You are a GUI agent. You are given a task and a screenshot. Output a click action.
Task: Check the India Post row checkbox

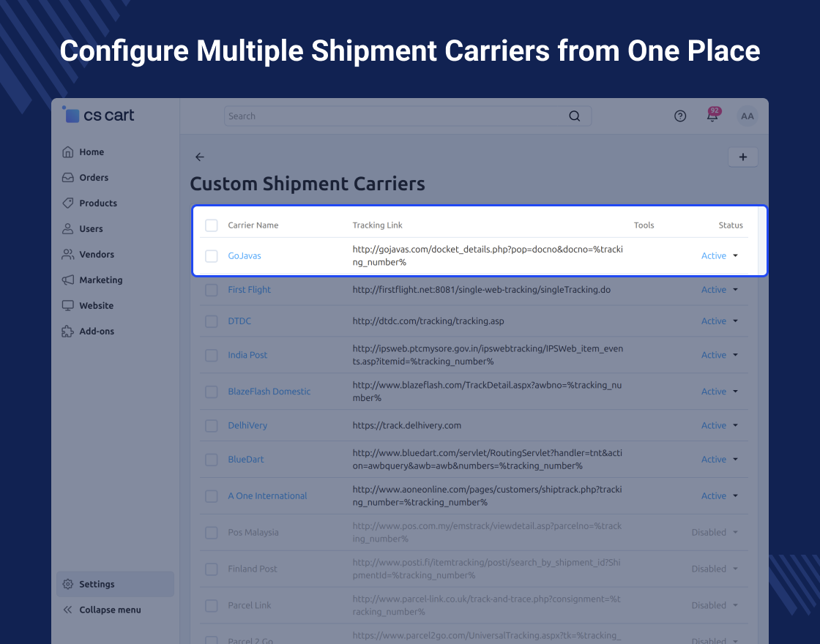[212, 355]
